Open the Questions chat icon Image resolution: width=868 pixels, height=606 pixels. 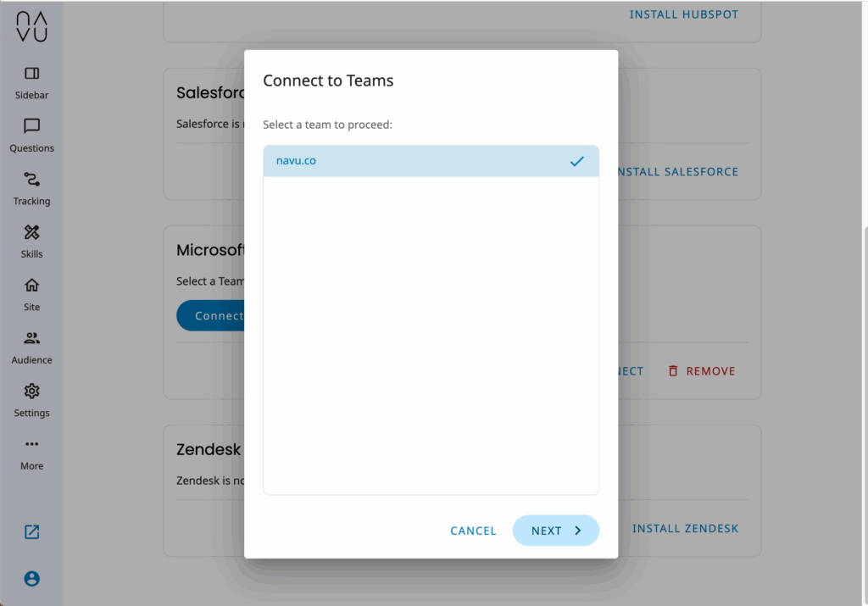(31, 126)
